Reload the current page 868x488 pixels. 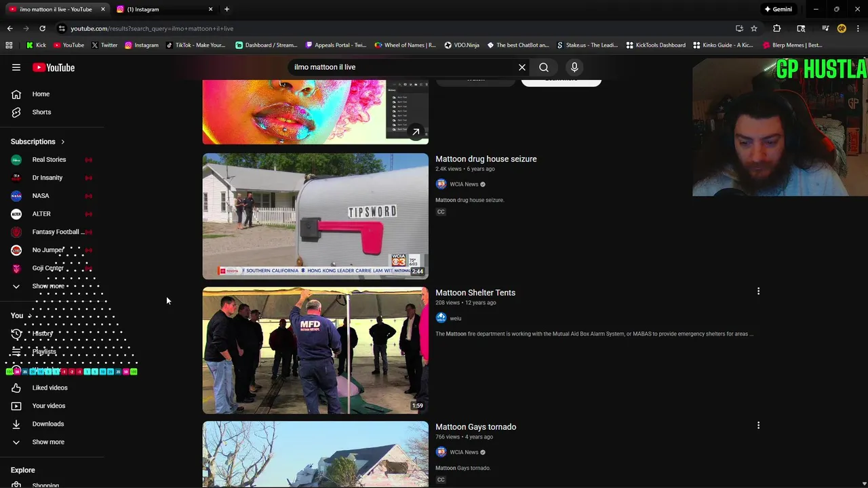pos(42,28)
